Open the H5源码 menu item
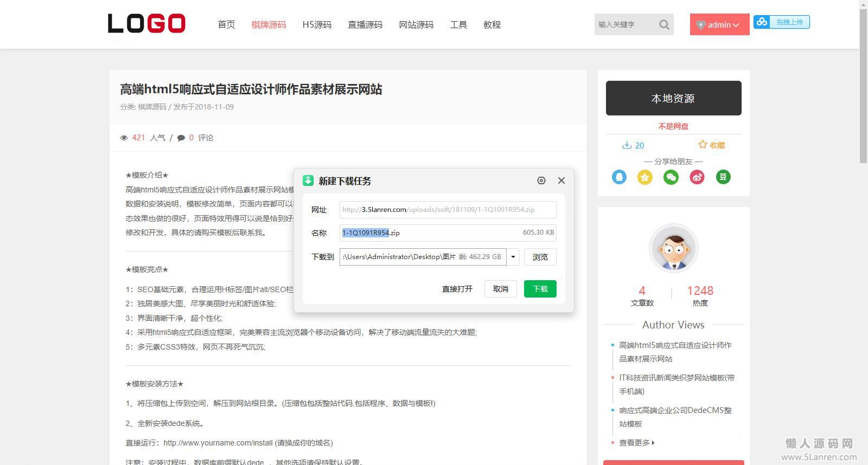868x465 pixels. (317, 25)
